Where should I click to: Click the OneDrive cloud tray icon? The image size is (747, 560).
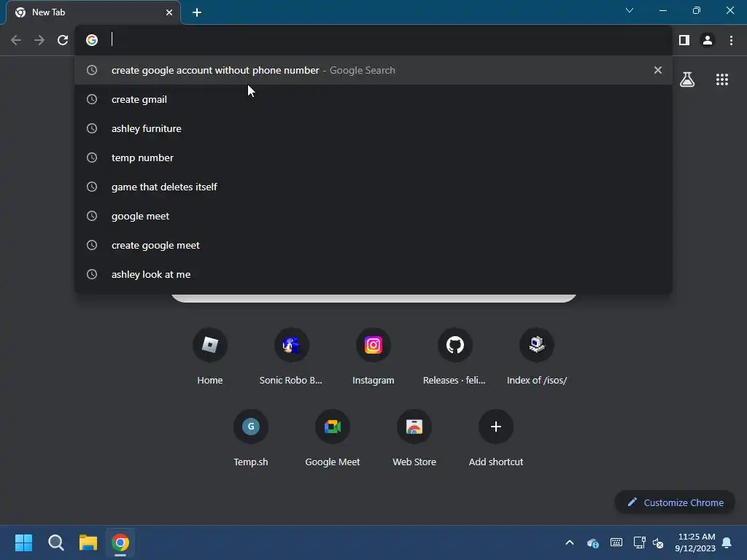(592, 542)
